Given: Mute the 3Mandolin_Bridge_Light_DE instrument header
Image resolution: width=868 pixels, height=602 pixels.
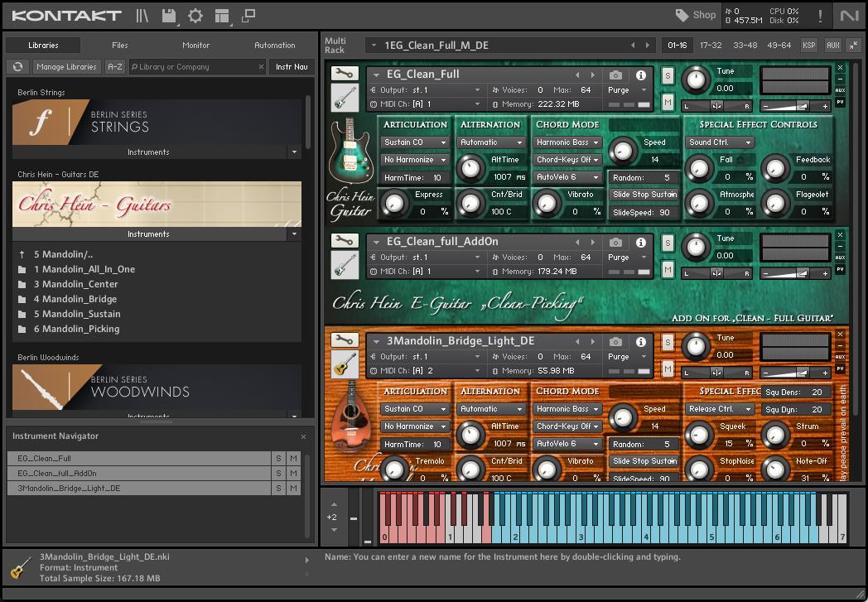Looking at the screenshot, I should (x=668, y=369).
